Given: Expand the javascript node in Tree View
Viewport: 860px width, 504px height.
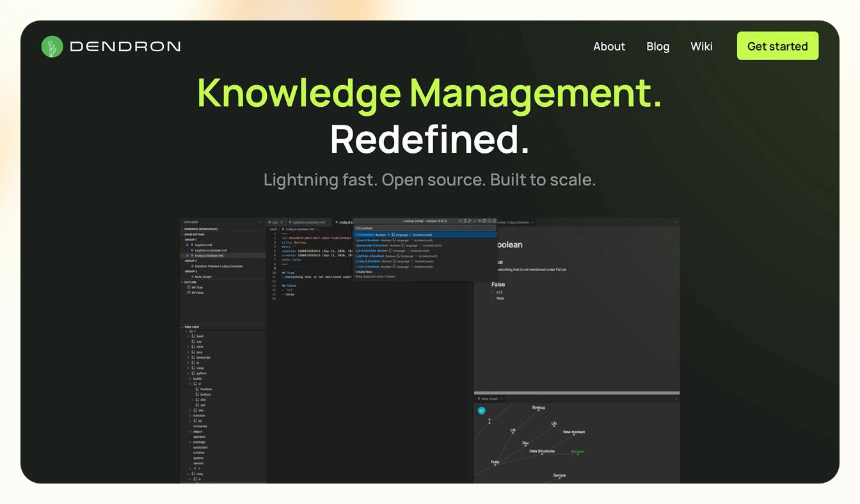Looking at the screenshot, I should tap(189, 358).
